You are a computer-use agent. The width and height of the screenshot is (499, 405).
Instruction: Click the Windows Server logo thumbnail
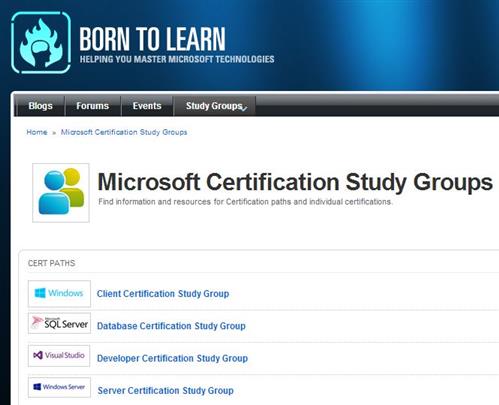59,387
